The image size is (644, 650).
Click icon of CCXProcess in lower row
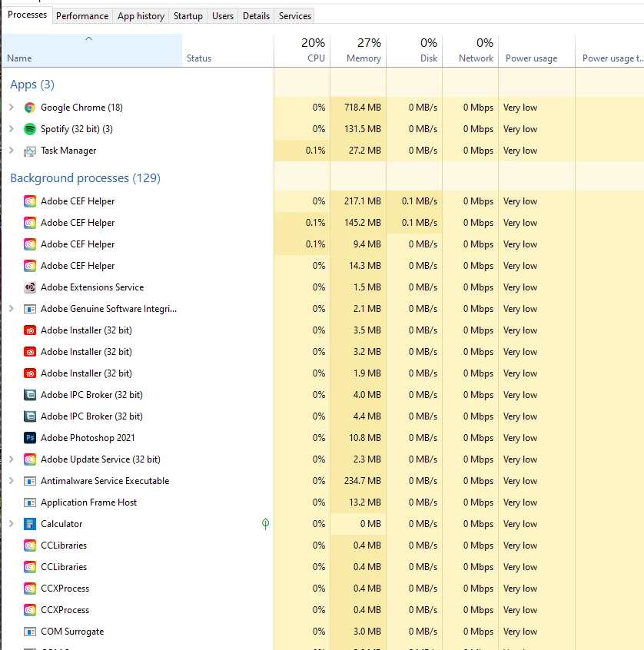30,610
